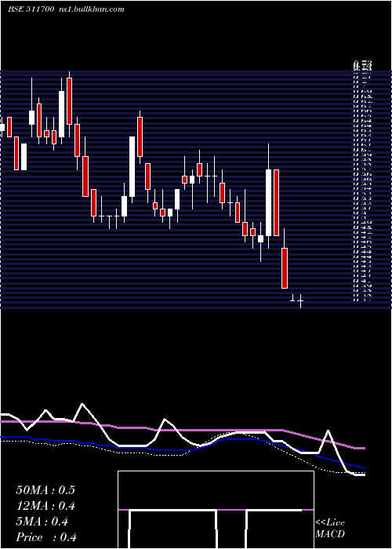This screenshot has height=549, width=392.
Task: Click the tallest white candlestick near the chart's right side
Action: point(268,202)
